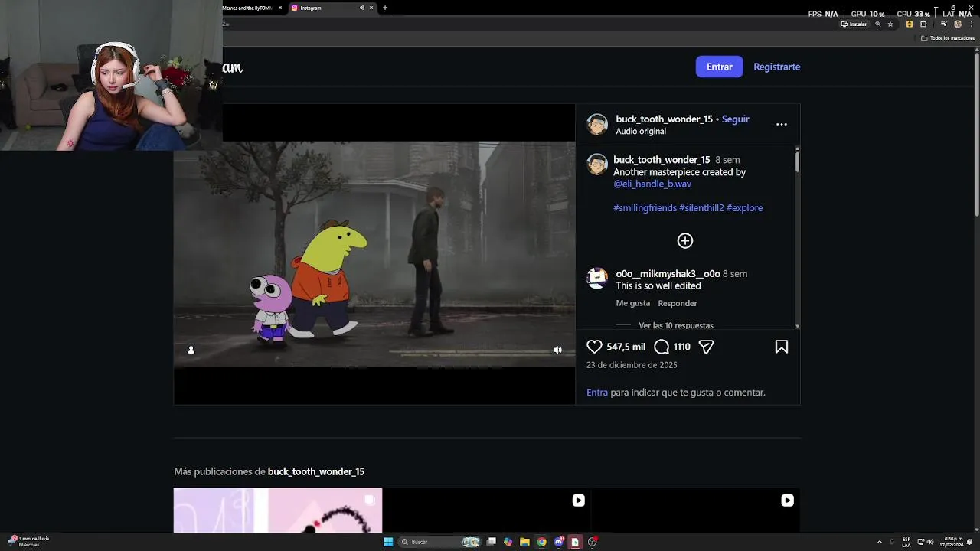Open the Copilot taskbar icon
The height and width of the screenshot is (551, 980).
pos(508,542)
